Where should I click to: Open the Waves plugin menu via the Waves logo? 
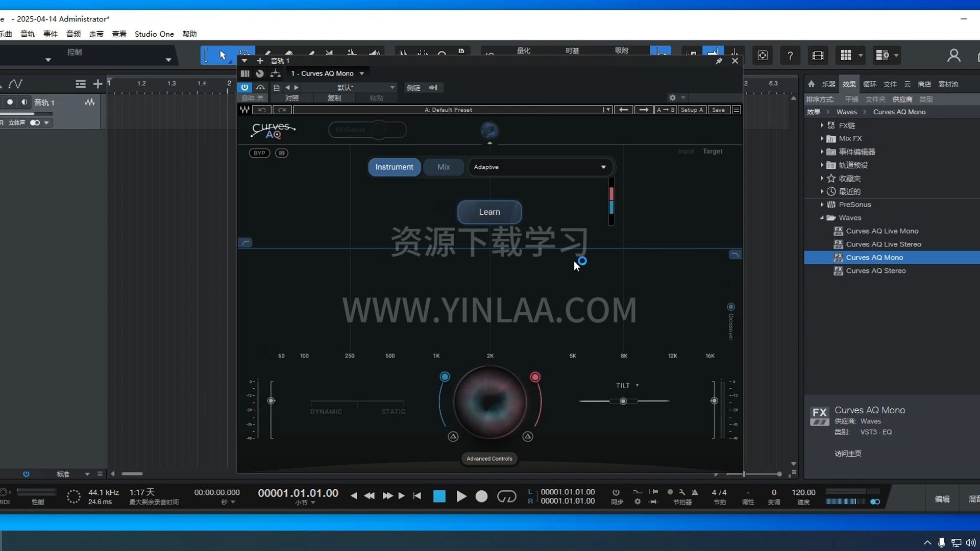coord(245,110)
